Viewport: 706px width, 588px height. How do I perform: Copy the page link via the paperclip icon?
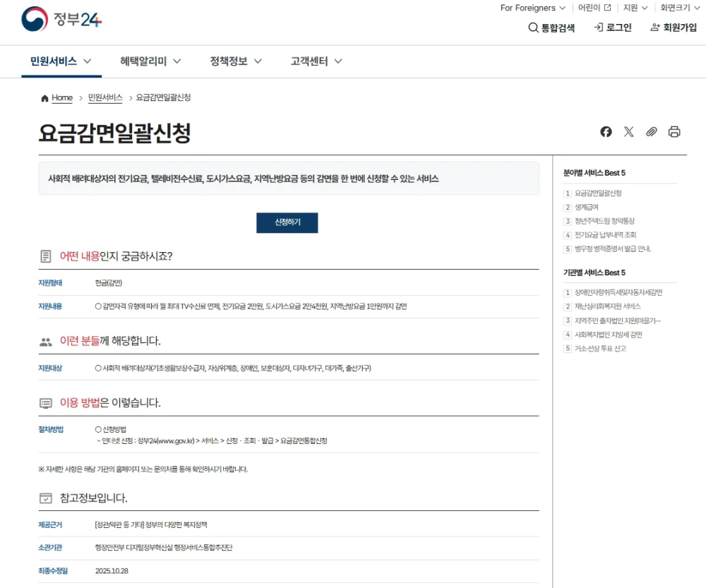pyautogui.click(x=651, y=131)
